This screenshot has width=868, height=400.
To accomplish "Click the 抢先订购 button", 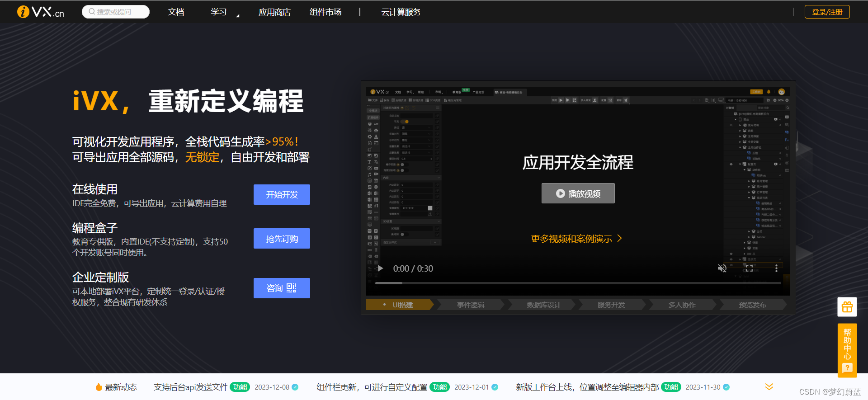I will click(x=282, y=238).
